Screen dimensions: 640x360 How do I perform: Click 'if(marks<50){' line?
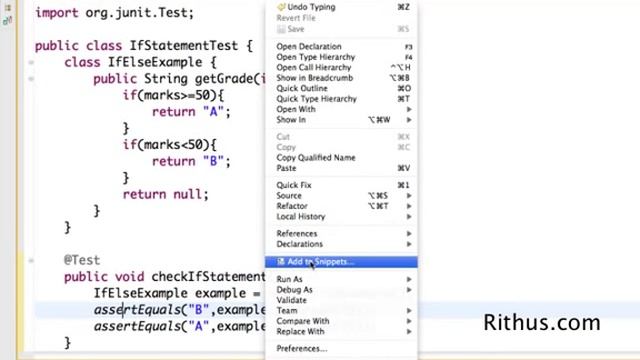(x=169, y=144)
